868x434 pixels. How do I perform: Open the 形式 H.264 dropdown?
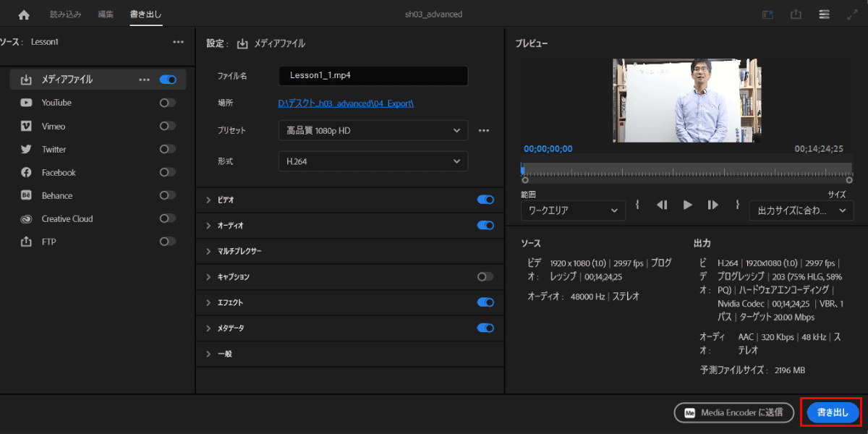point(373,161)
